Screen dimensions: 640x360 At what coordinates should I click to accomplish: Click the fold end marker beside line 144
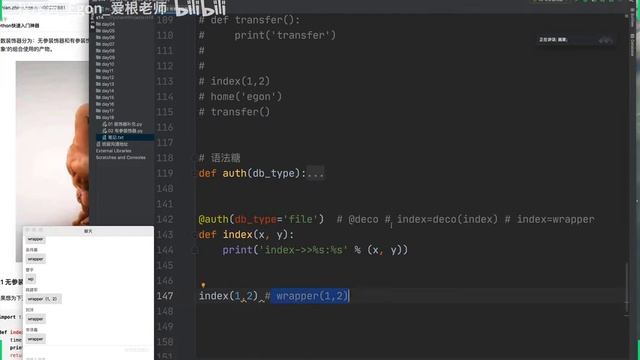(x=196, y=251)
